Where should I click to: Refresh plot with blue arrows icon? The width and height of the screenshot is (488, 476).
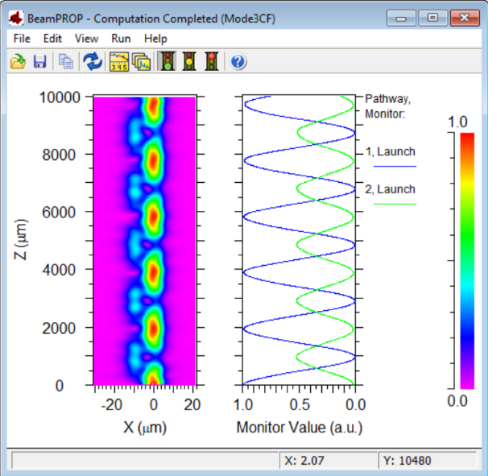pos(92,62)
